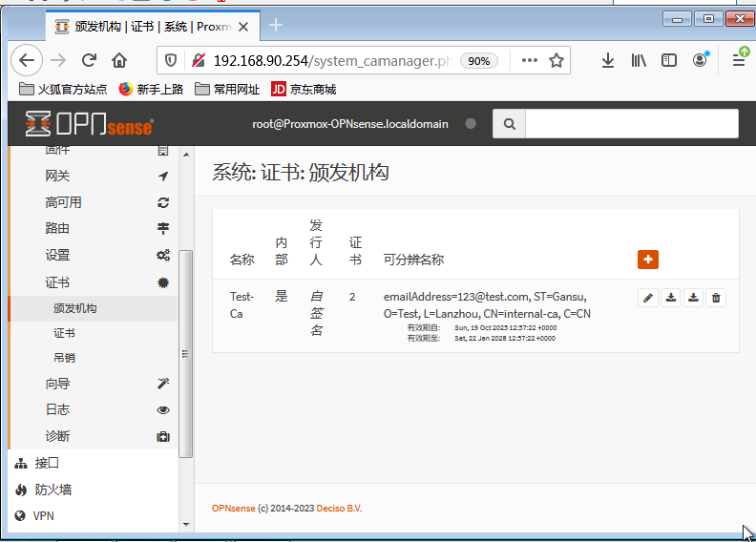
Task: Toggle the Firefox sidebar view icon
Action: [669, 60]
